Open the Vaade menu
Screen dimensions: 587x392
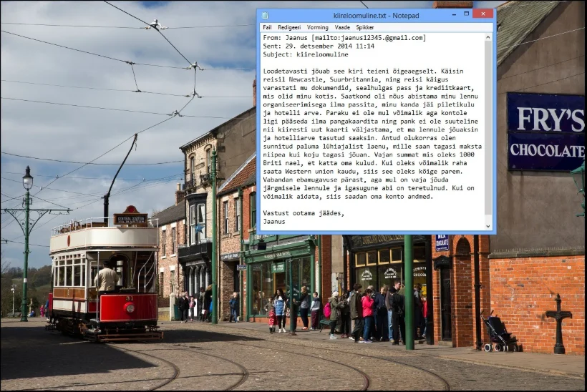pyautogui.click(x=342, y=27)
